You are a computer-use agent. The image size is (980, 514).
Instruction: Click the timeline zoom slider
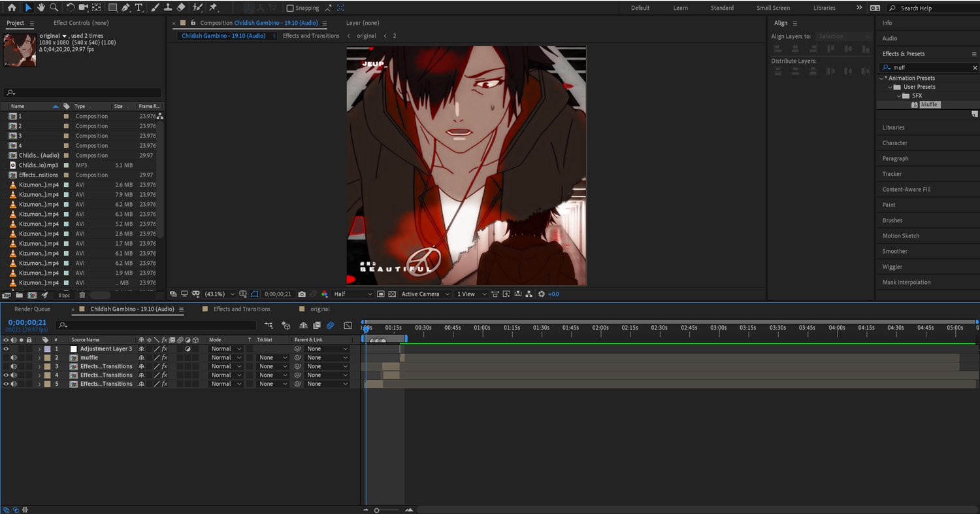click(377, 510)
